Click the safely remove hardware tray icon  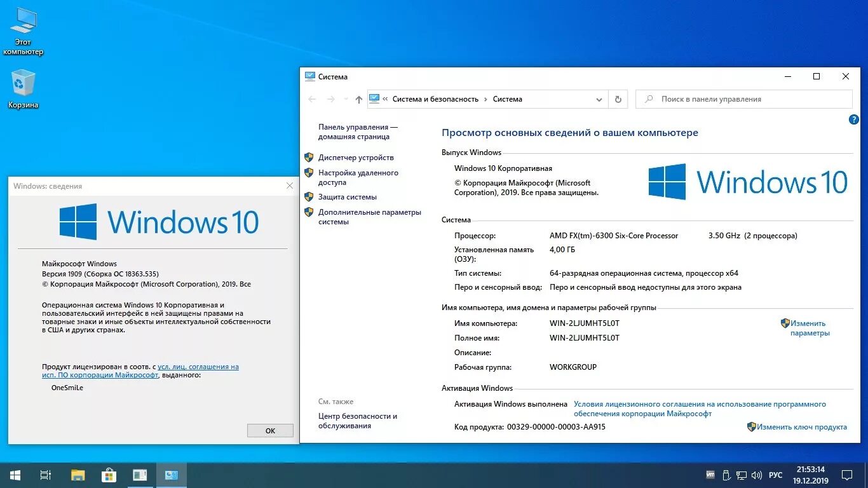726,475
